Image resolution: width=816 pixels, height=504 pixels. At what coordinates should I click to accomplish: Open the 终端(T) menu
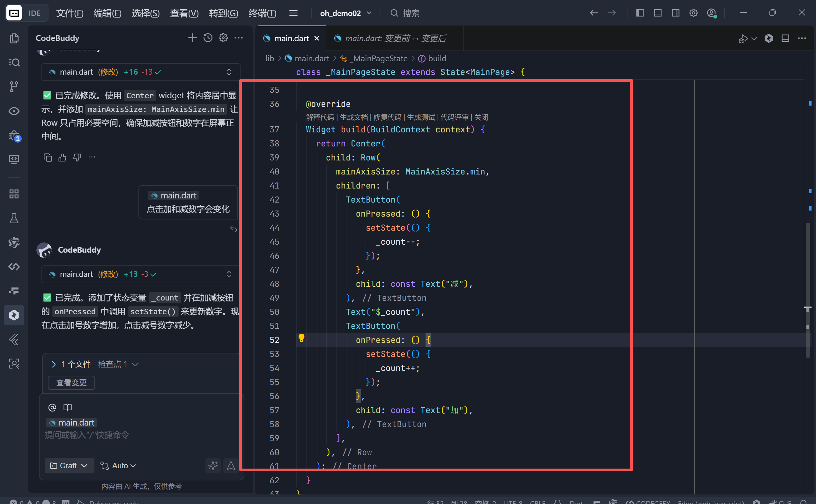click(262, 13)
